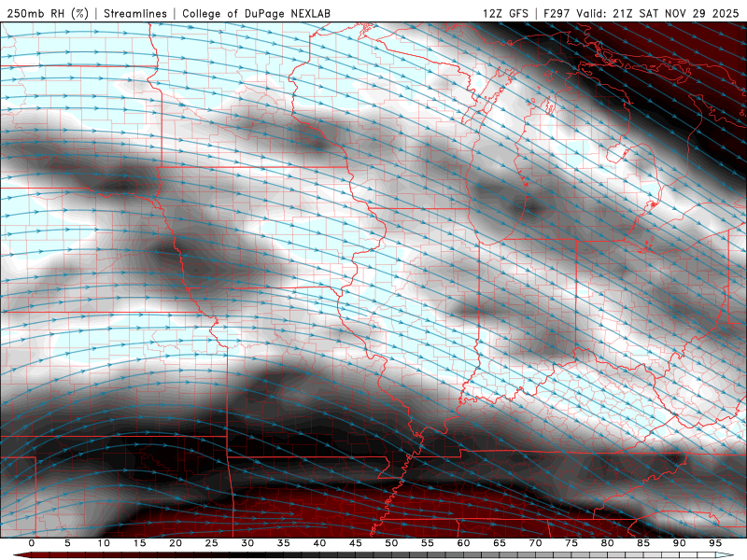The image size is (747, 560).
Task: Click the 55 value on the colorbar scale
Action: click(x=428, y=543)
